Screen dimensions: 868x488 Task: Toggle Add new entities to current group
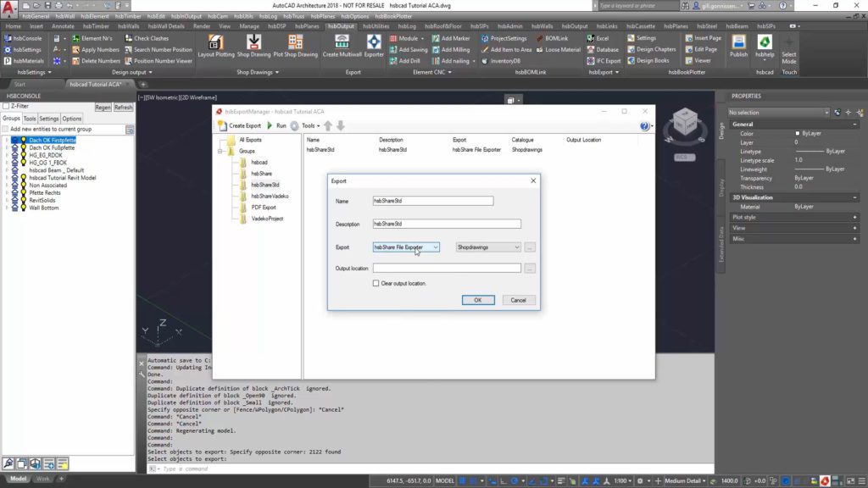[x=5, y=129]
